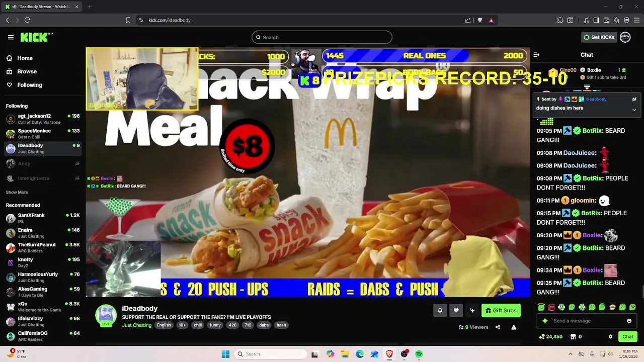
Task: Open the emoji picker in chat
Action: 629,321
